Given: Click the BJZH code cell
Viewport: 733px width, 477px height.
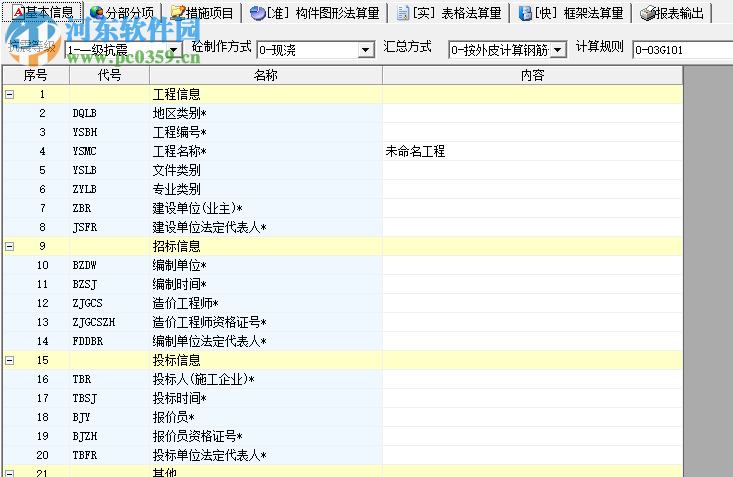Looking at the screenshot, I should (109, 436).
